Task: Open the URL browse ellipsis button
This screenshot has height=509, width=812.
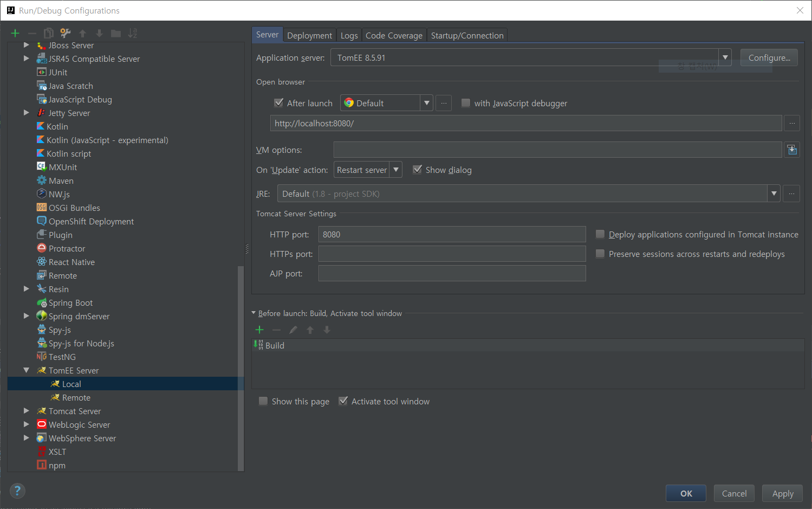Action: 792,123
